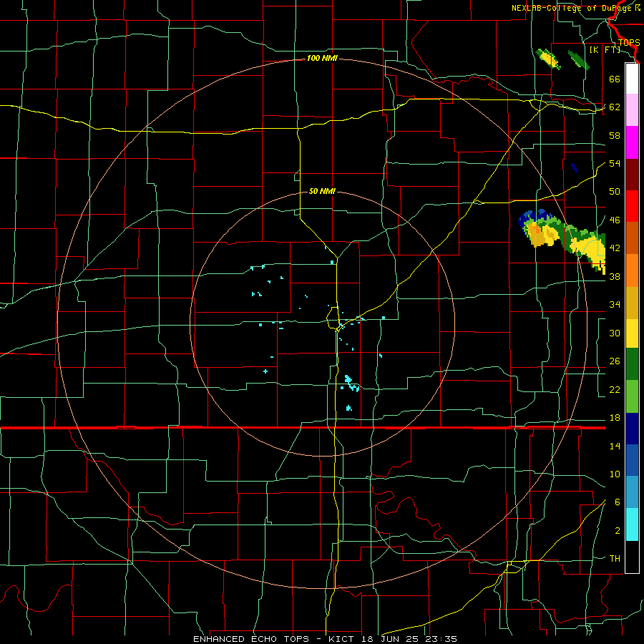Screen dimensions: 644x644
Task: Click the 62 scale value
Action: pos(615,107)
